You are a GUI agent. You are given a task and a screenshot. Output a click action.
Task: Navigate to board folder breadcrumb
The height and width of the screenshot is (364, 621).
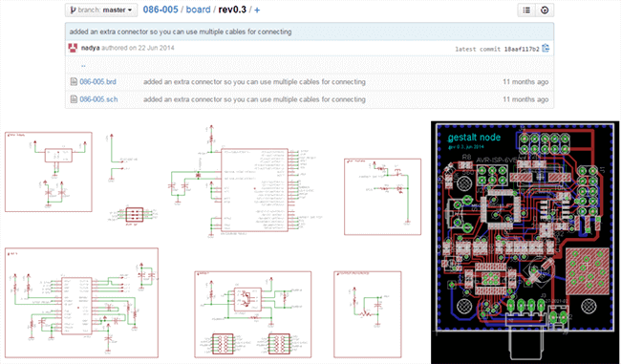pos(198,10)
